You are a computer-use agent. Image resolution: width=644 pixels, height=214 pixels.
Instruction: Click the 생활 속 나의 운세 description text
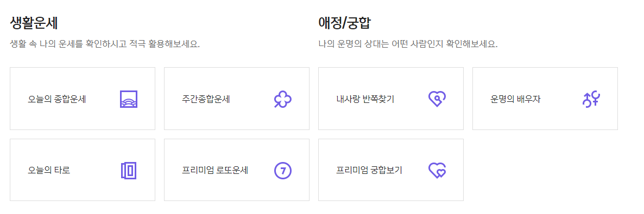coord(105,44)
